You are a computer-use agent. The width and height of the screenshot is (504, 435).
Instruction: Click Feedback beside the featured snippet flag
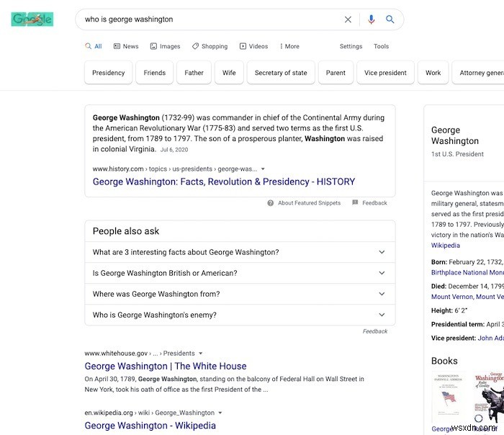pos(374,203)
